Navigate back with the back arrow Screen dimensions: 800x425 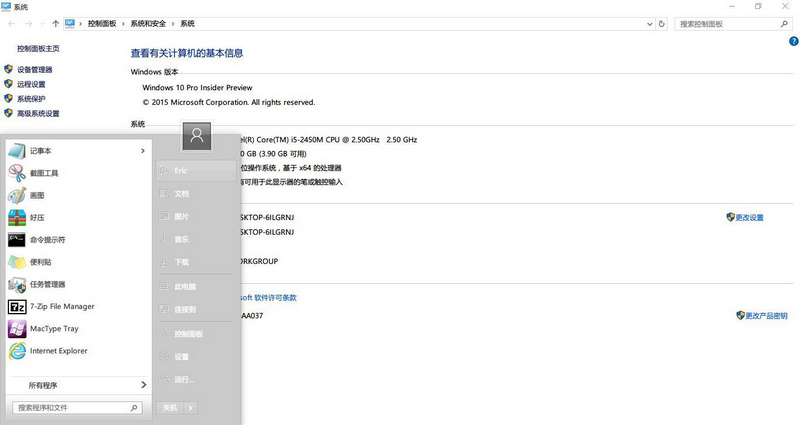coord(12,23)
